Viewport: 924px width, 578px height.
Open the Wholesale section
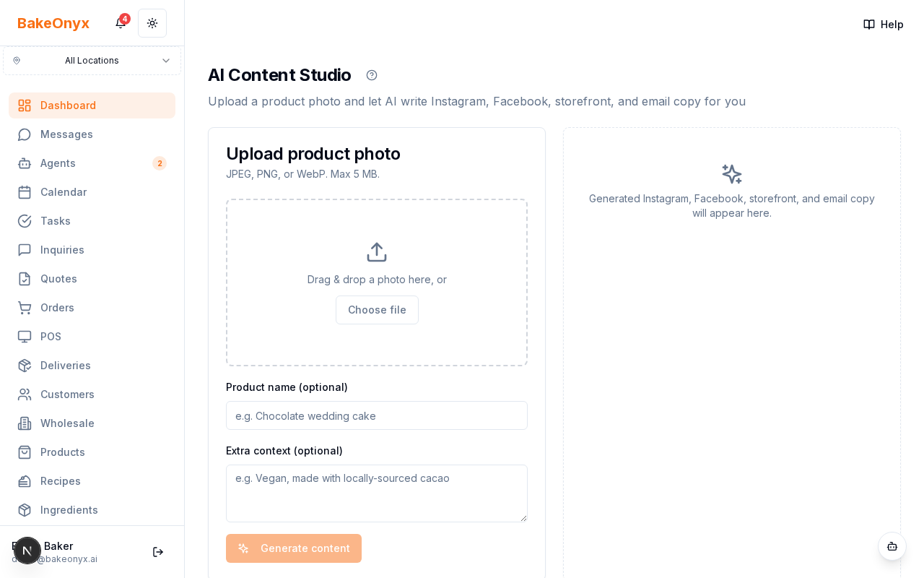pos(67,423)
